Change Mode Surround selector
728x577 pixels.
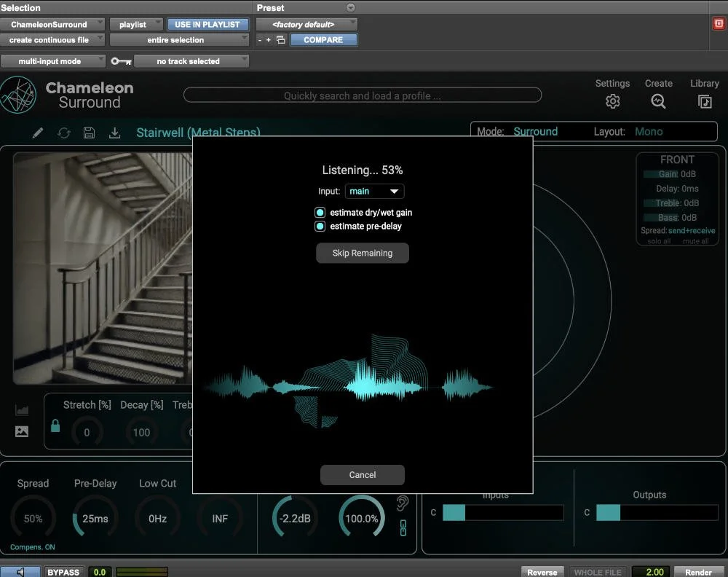535,131
